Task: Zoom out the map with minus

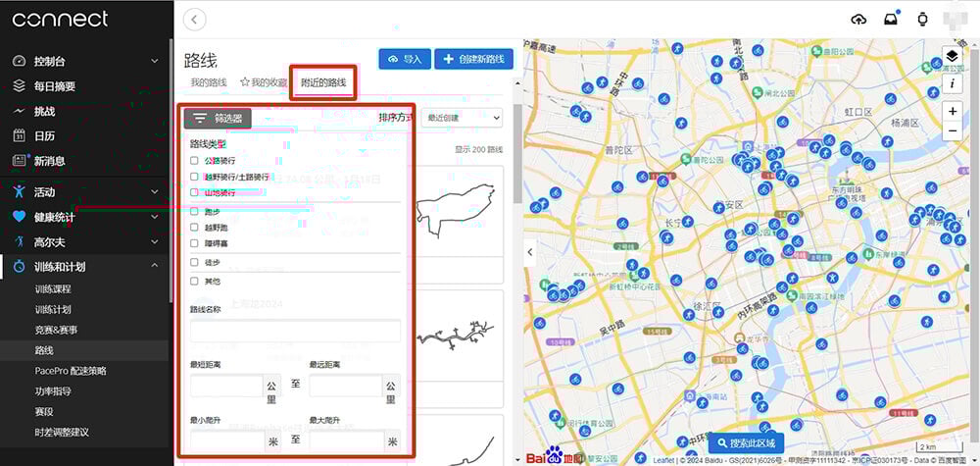Action: (952, 130)
